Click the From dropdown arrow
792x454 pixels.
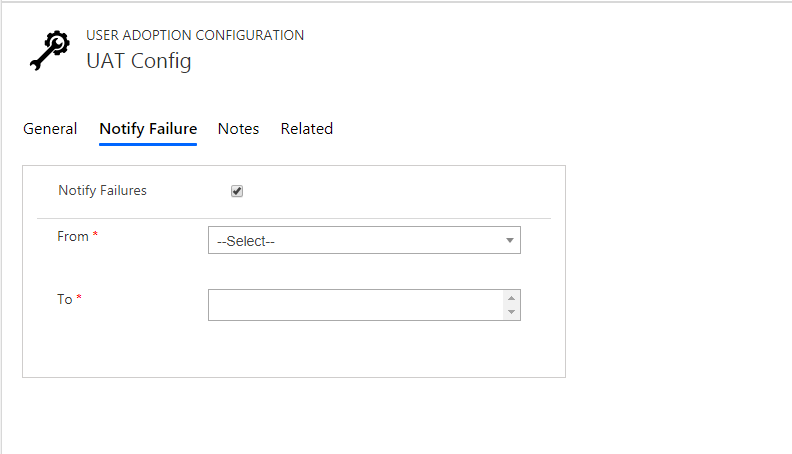click(x=510, y=240)
